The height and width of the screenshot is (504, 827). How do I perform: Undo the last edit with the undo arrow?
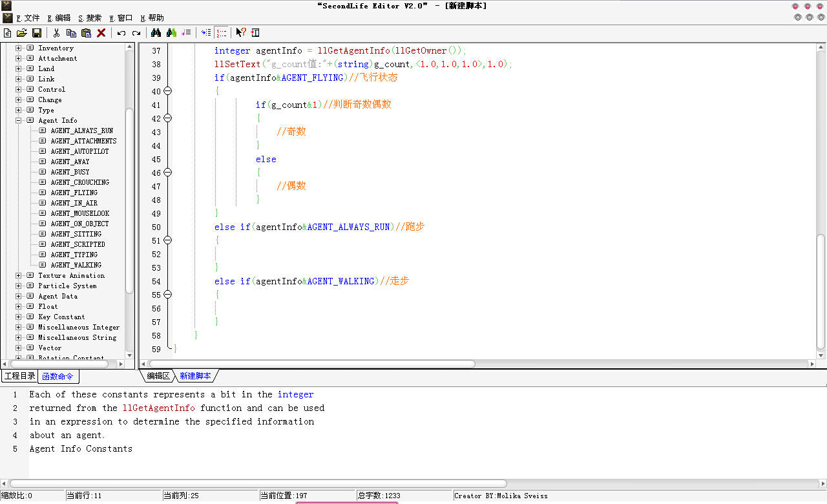(121, 33)
